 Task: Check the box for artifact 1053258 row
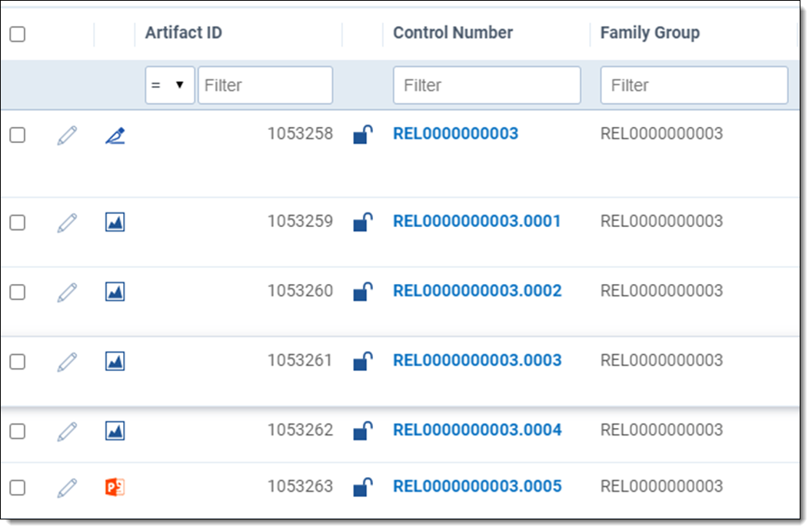coord(17,135)
